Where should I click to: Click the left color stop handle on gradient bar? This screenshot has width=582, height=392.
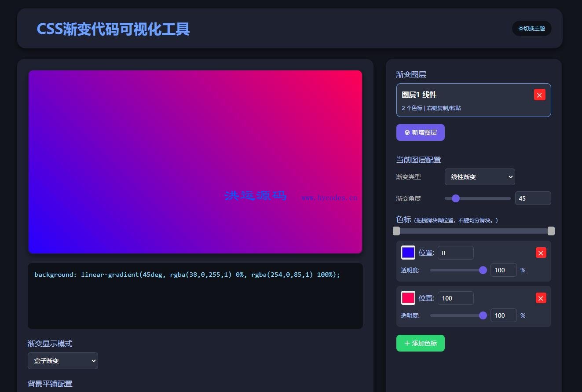(396, 231)
